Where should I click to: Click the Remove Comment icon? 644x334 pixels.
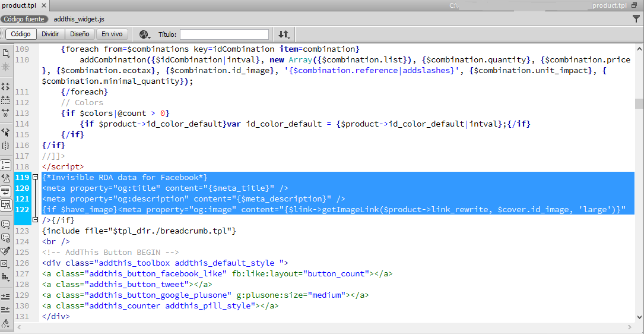[6, 237]
